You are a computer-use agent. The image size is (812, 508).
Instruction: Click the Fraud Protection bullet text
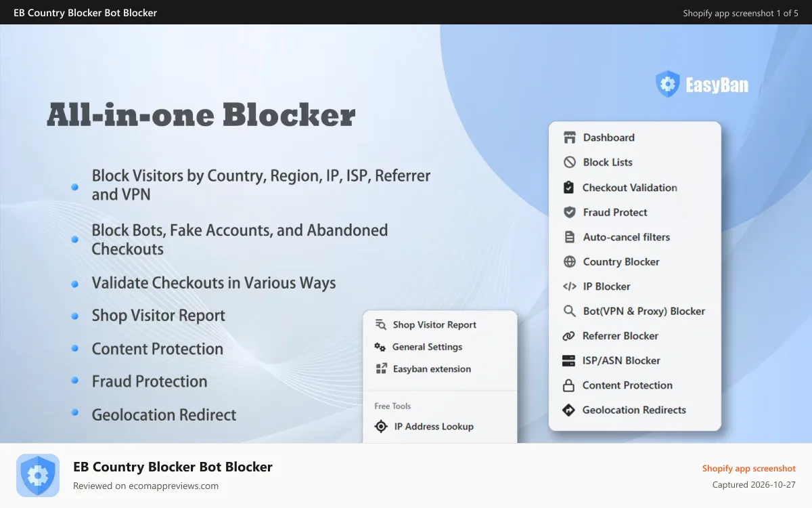(x=150, y=381)
